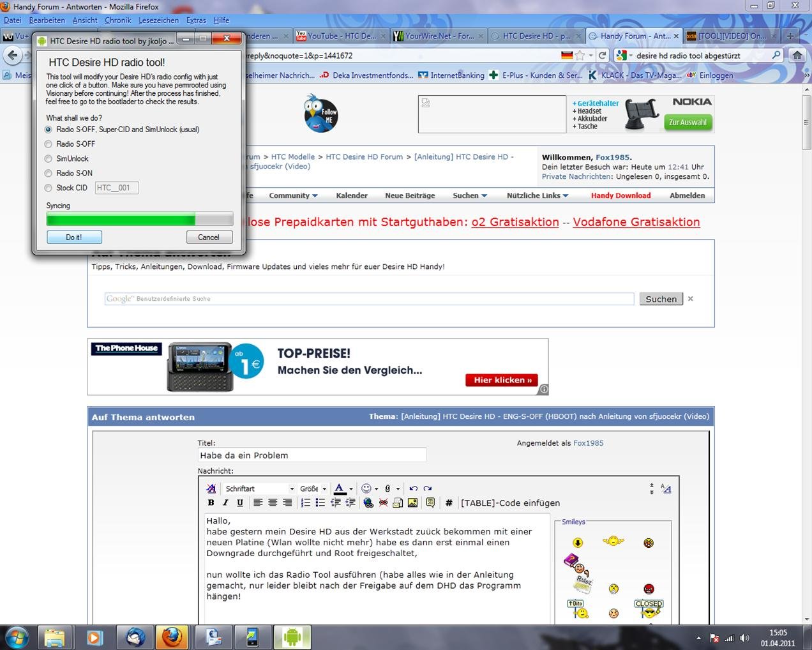Toggle underline formatting in the editor

240,503
